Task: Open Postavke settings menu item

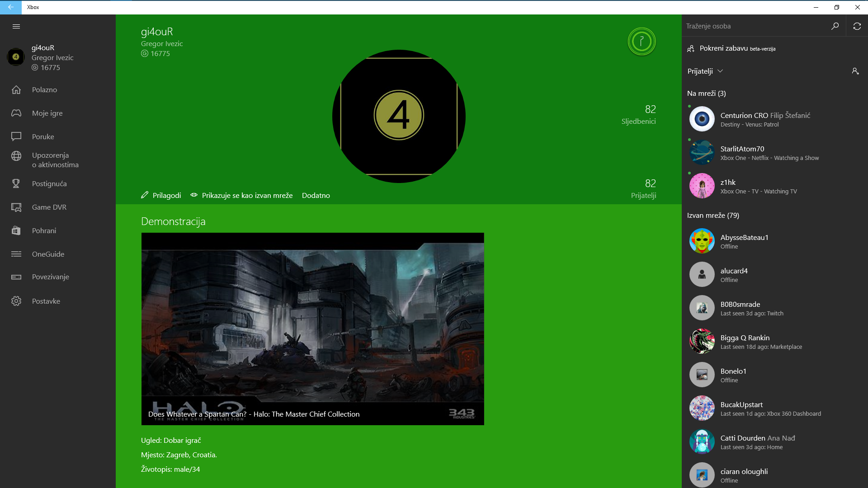Action: [x=46, y=301]
